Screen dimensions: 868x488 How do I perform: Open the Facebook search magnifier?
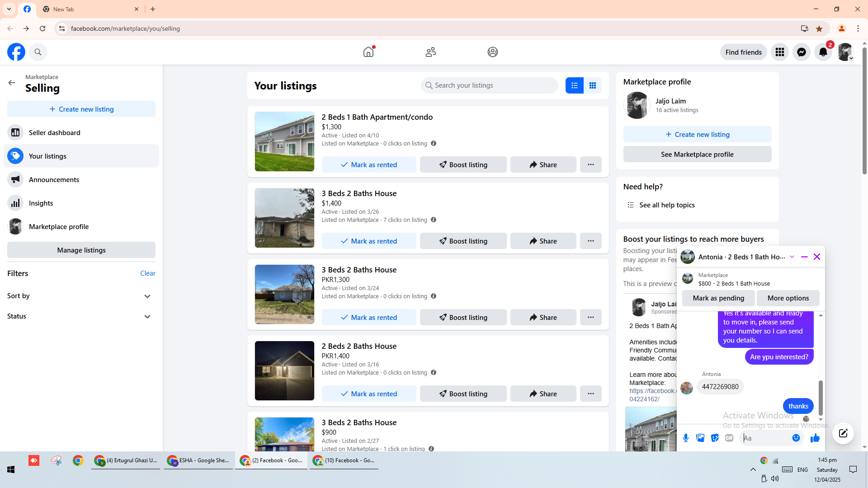[x=38, y=52]
